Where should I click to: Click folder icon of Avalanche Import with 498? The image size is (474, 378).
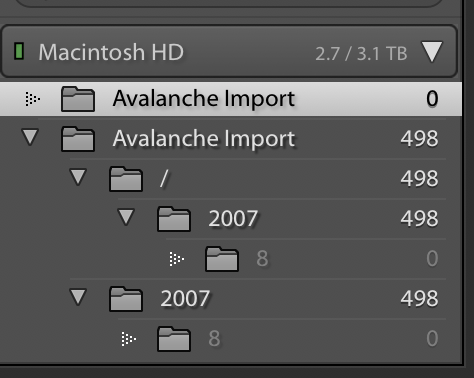pyautogui.click(x=78, y=139)
